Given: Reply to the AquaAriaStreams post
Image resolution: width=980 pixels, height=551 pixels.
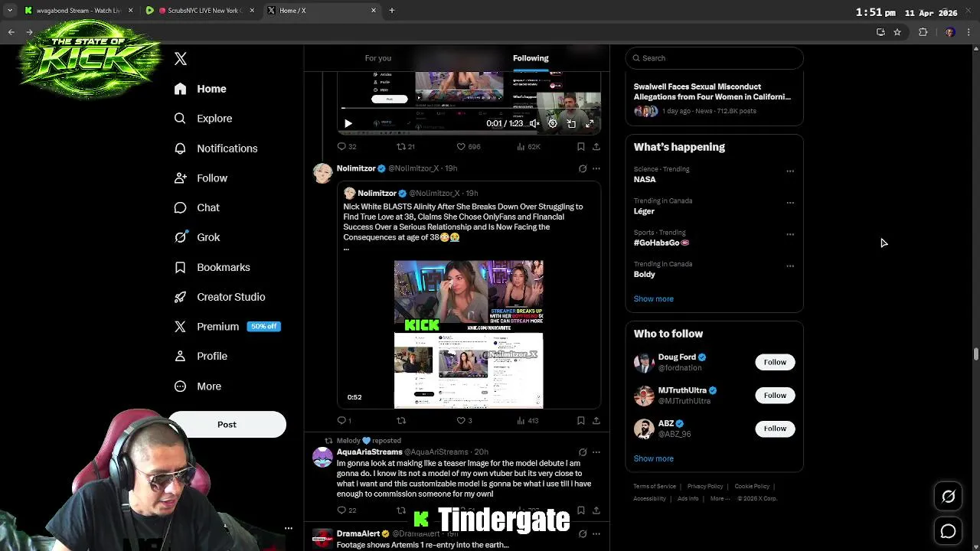Looking at the screenshot, I should (347, 510).
